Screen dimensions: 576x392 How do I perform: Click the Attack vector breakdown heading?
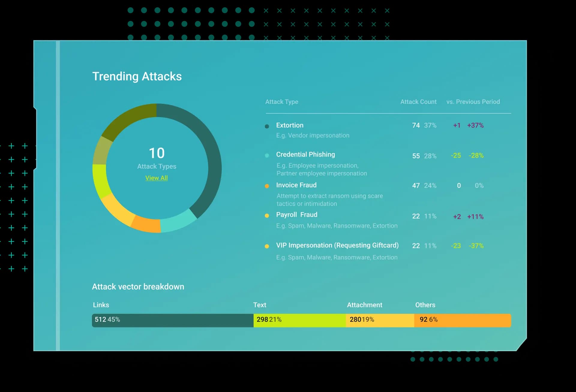[x=138, y=287]
